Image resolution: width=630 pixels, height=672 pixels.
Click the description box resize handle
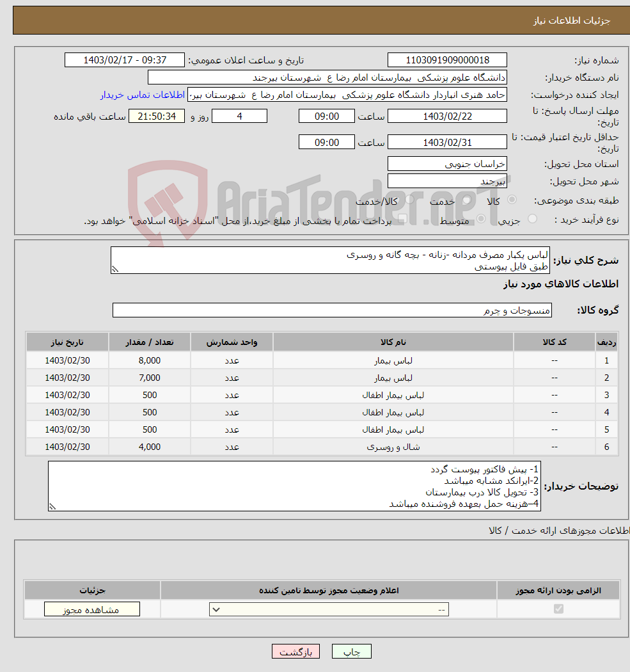tap(114, 269)
